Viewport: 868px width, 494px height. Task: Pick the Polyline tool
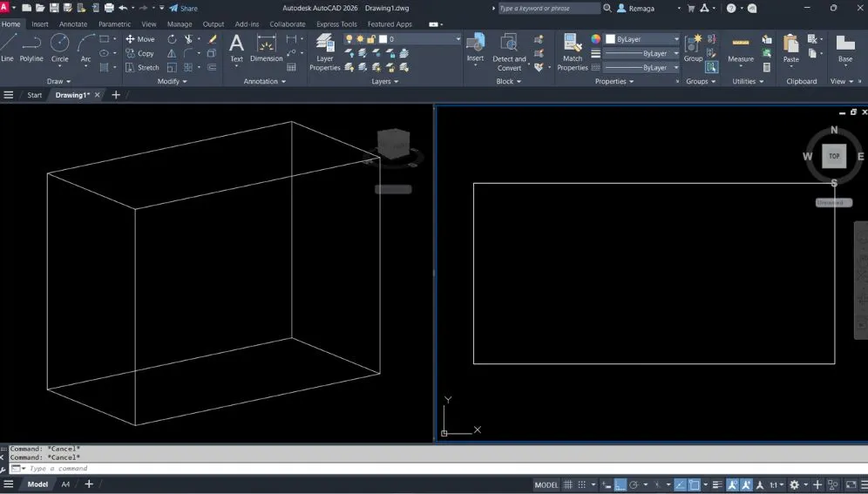31,48
